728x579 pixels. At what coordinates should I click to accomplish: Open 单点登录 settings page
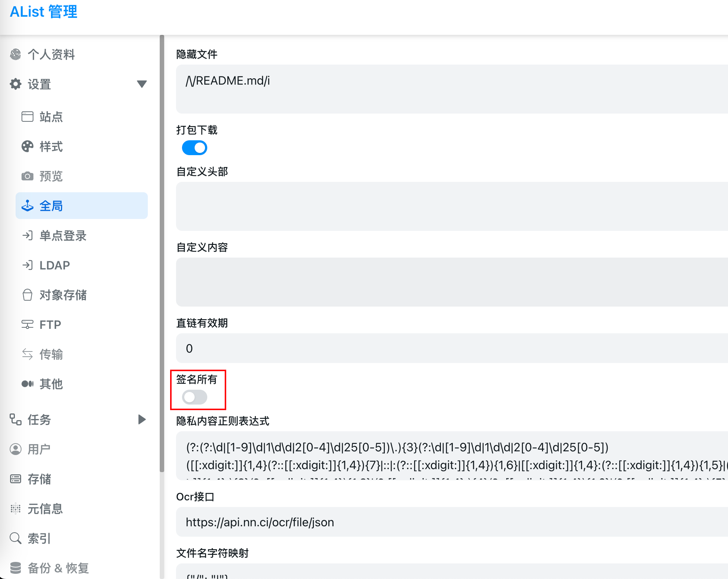(82, 236)
